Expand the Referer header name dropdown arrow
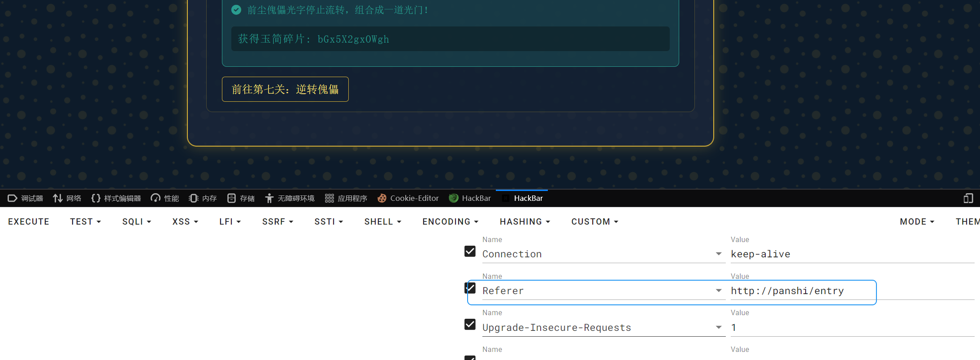The image size is (980, 360). coord(719,291)
